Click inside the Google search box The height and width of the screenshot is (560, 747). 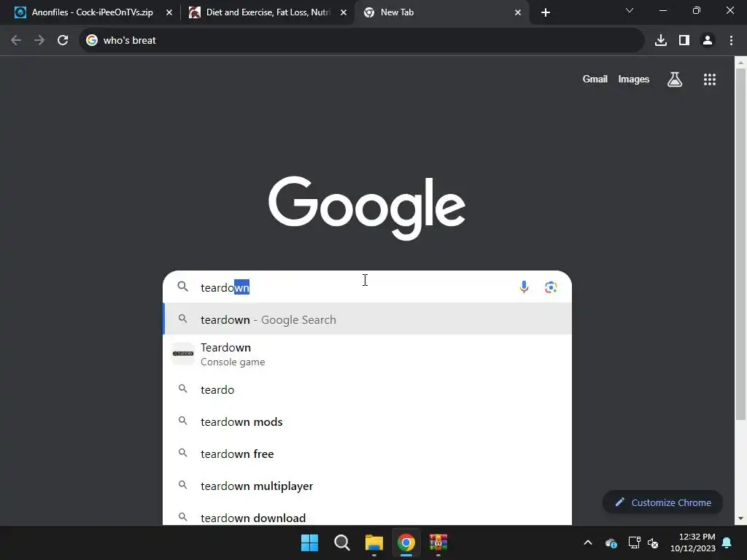(367, 287)
